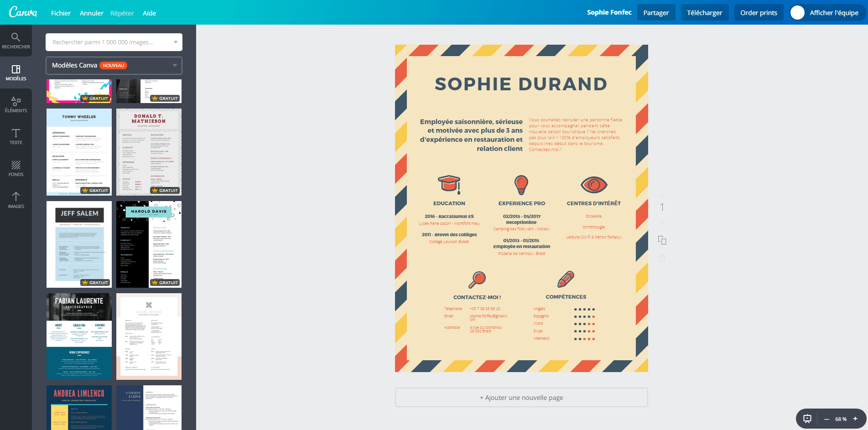Image resolution: width=868 pixels, height=430 pixels.
Task: Select the Andrea Limlenco template
Action: [79, 408]
